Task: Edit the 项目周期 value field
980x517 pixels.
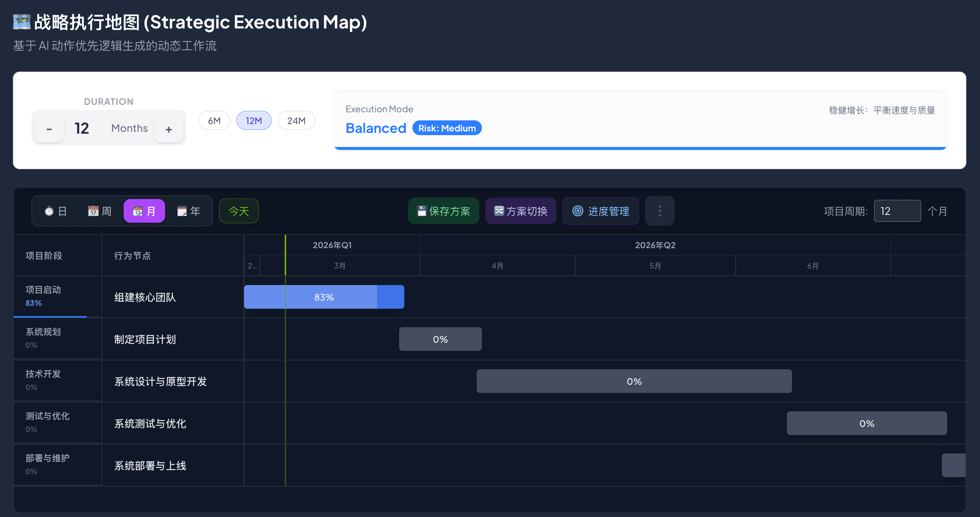Action: point(897,211)
